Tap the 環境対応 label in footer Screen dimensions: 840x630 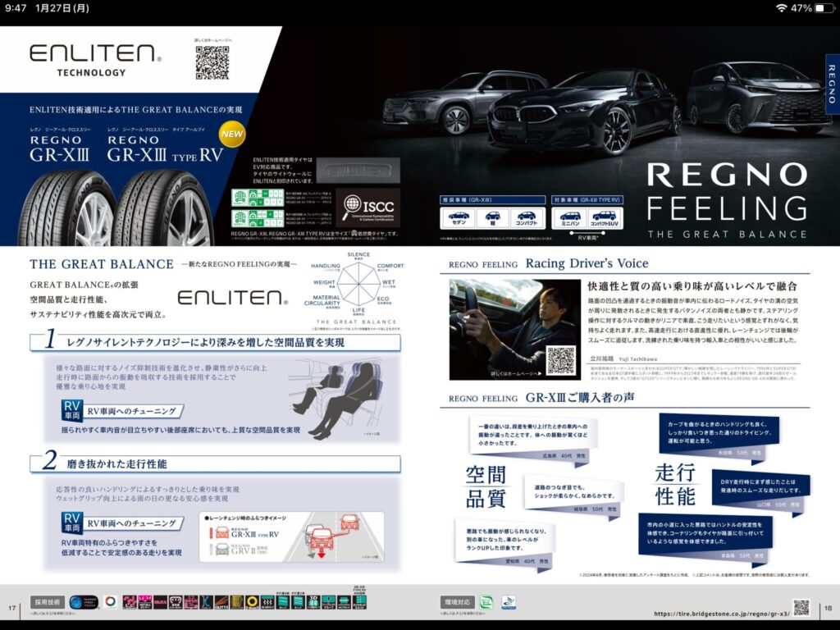pyautogui.click(x=458, y=602)
